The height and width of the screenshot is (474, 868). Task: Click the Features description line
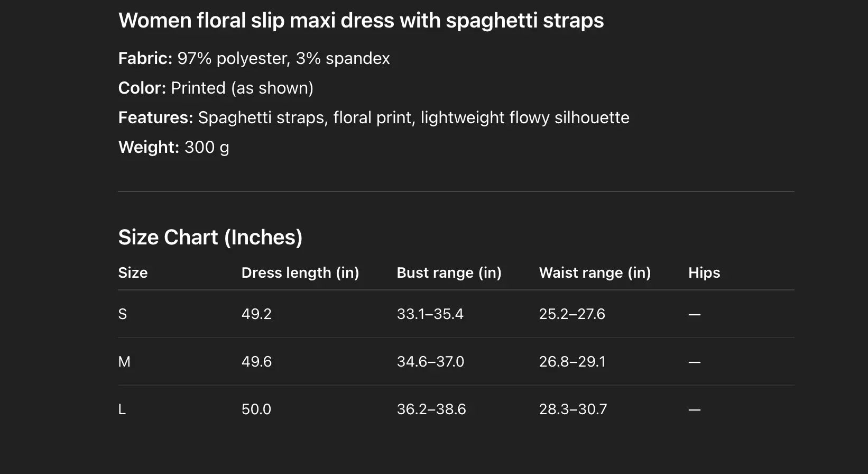(x=374, y=117)
